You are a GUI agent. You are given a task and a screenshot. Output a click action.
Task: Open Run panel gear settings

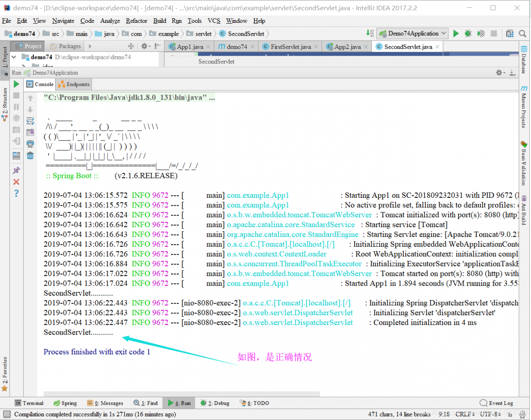pyautogui.click(x=500, y=73)
